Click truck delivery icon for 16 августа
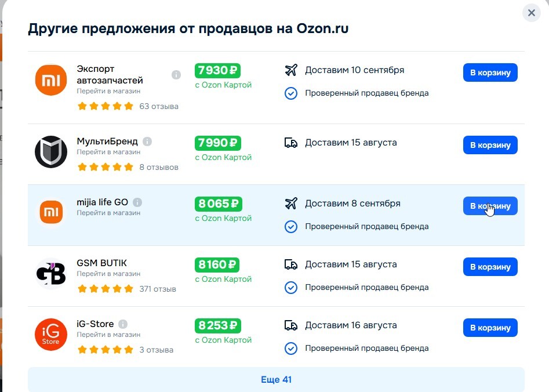549x392 pixels. coord(291,325)
